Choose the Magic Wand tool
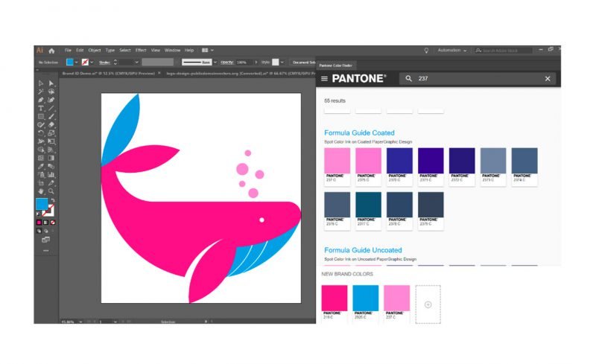Image resolution: width=596 pixels, height=364 pixels. (x=40, y=92)
